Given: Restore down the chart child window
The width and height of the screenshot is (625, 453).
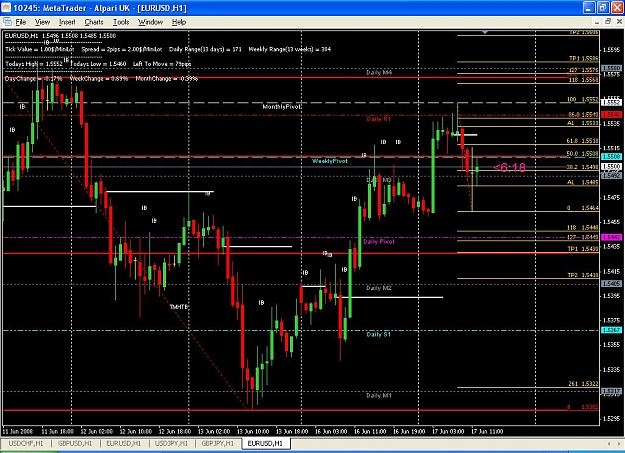Looking at the screenshot, I should (x=608, y=22).
